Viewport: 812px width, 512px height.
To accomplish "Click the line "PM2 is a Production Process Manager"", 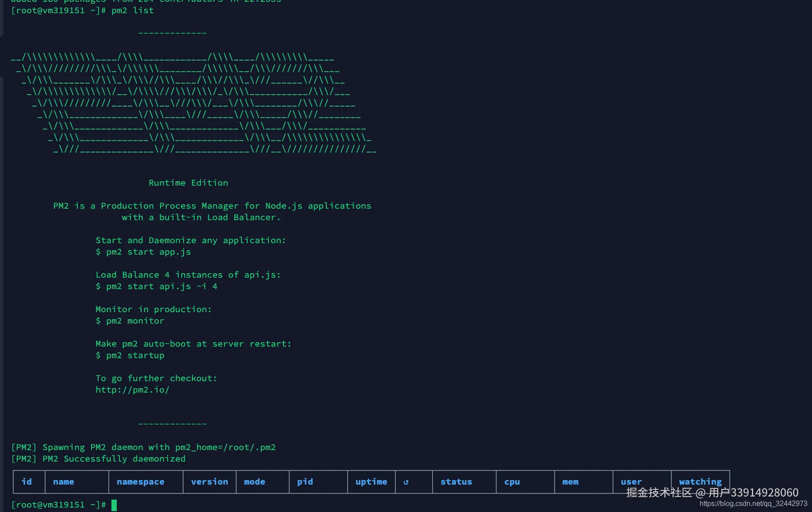I will (212, 206).
